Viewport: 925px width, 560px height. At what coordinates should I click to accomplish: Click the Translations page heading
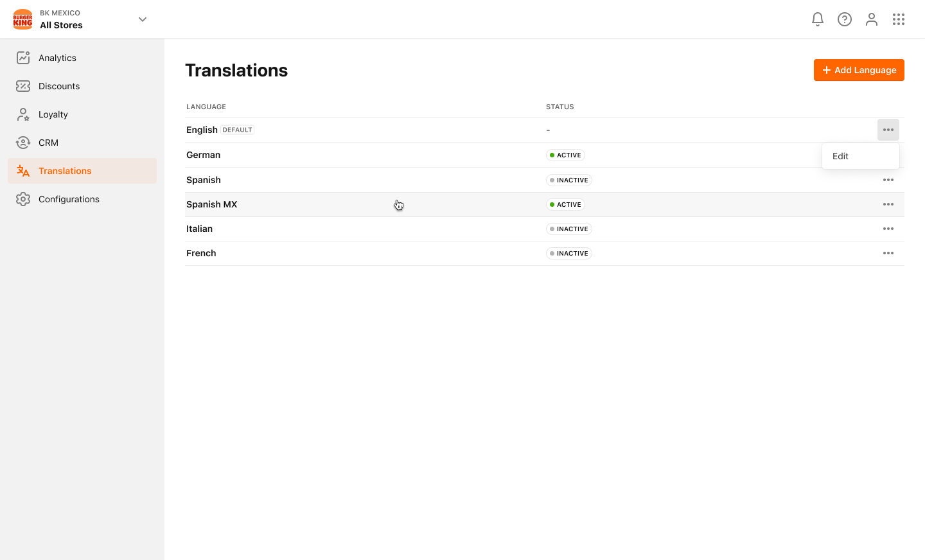(x=236, y=70)
